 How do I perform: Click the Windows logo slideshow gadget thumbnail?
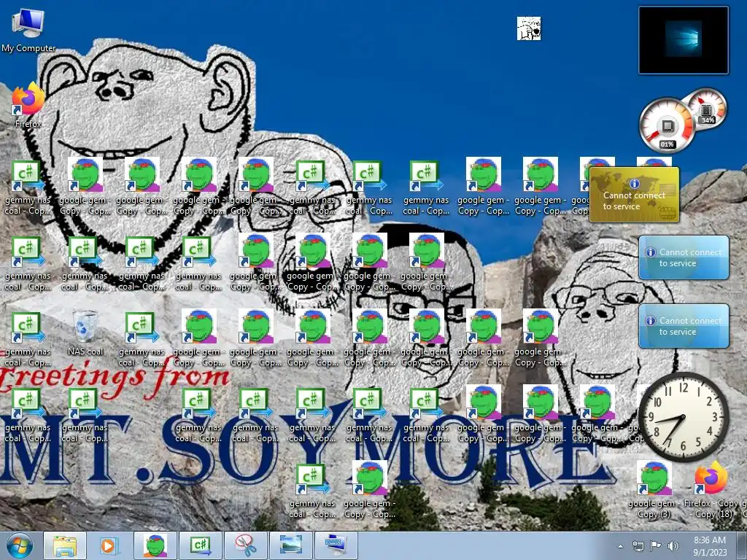pos(683,40)
